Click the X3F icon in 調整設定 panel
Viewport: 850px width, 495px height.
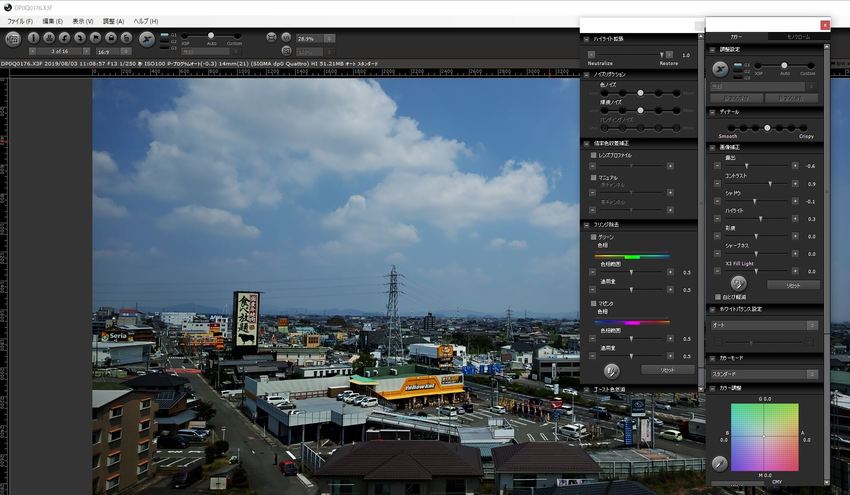720,69
